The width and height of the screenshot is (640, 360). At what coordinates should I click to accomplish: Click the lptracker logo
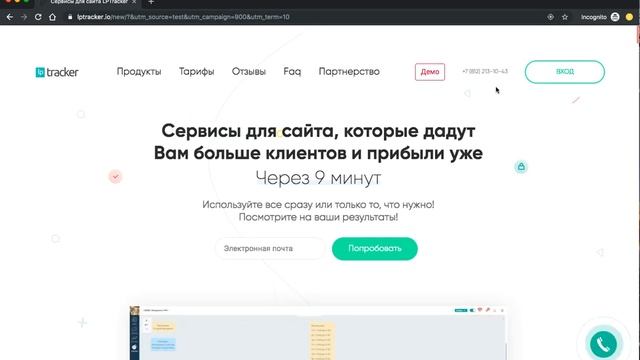(x=57, y=72)
